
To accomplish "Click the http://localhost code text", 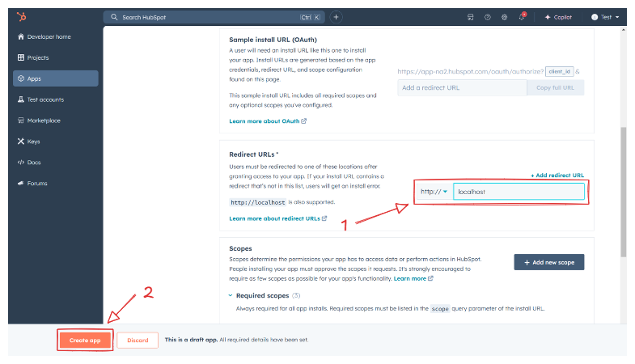I will [x=258, y=202].
